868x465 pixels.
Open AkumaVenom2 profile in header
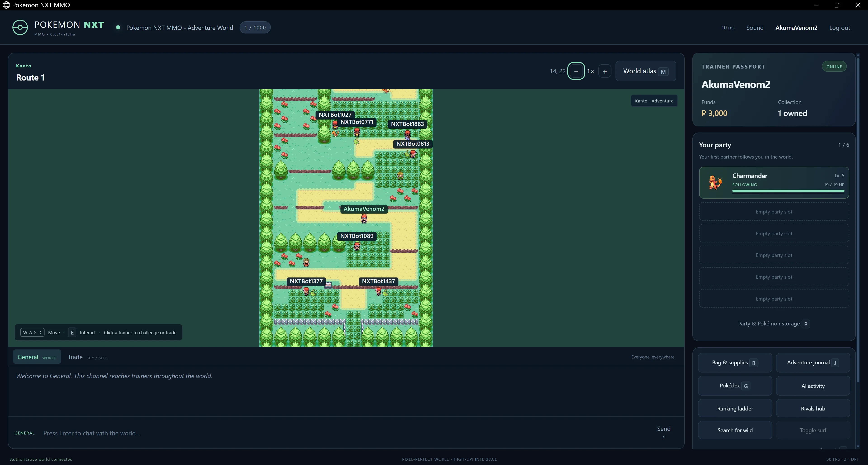pyautogui.click(x=796, y=28)
